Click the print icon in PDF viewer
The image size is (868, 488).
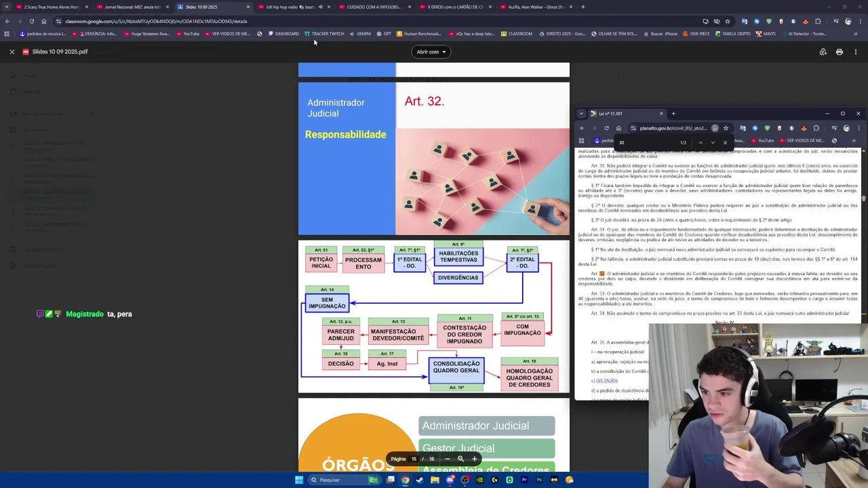click(x=839, y=52)
